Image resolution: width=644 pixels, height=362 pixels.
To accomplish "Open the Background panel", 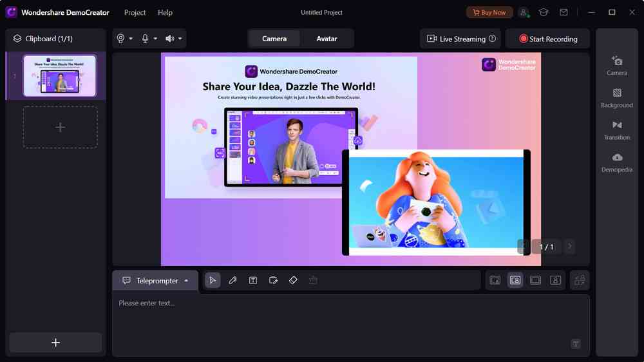I will click(616, 98).
